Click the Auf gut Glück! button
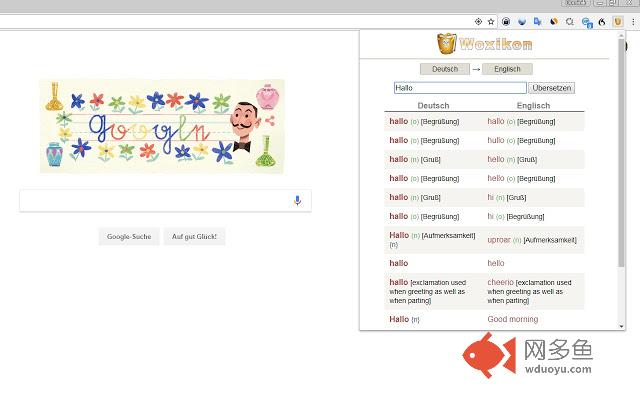The height and width of the screenshot is (400, 640). tap(194, 236)
